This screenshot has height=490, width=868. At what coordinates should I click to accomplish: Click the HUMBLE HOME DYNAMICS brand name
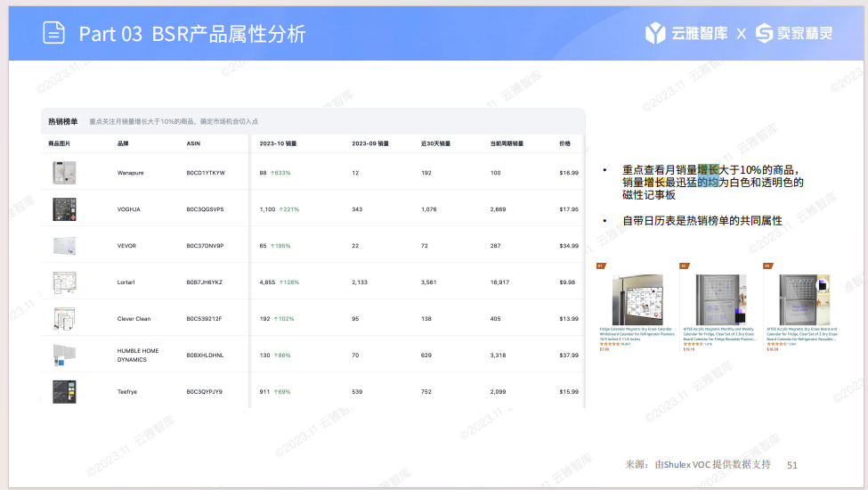pyautogui.click(x=138, y=355)
